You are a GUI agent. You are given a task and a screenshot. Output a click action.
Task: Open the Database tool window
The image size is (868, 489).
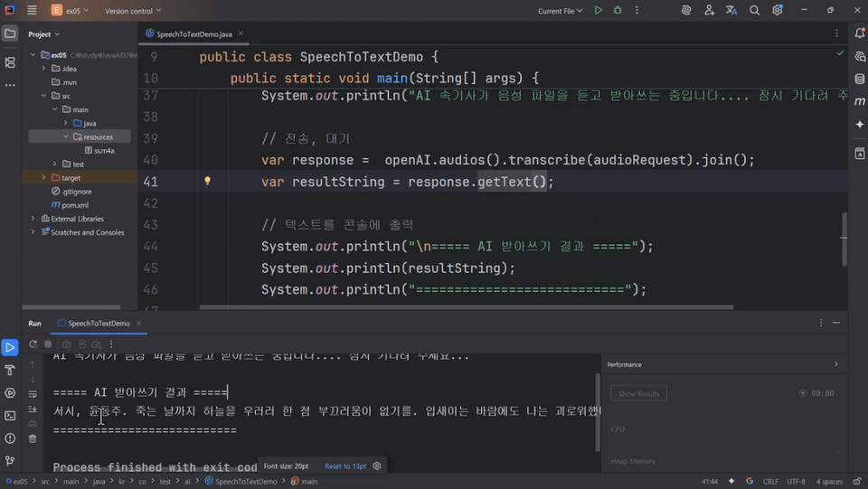click(x=859, y=80)
